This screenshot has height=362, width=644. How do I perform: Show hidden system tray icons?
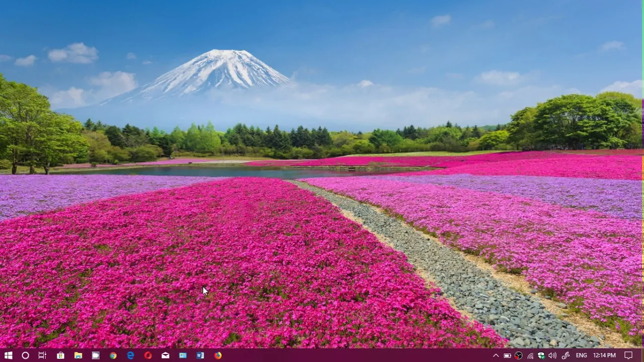(x=496, y=355)
